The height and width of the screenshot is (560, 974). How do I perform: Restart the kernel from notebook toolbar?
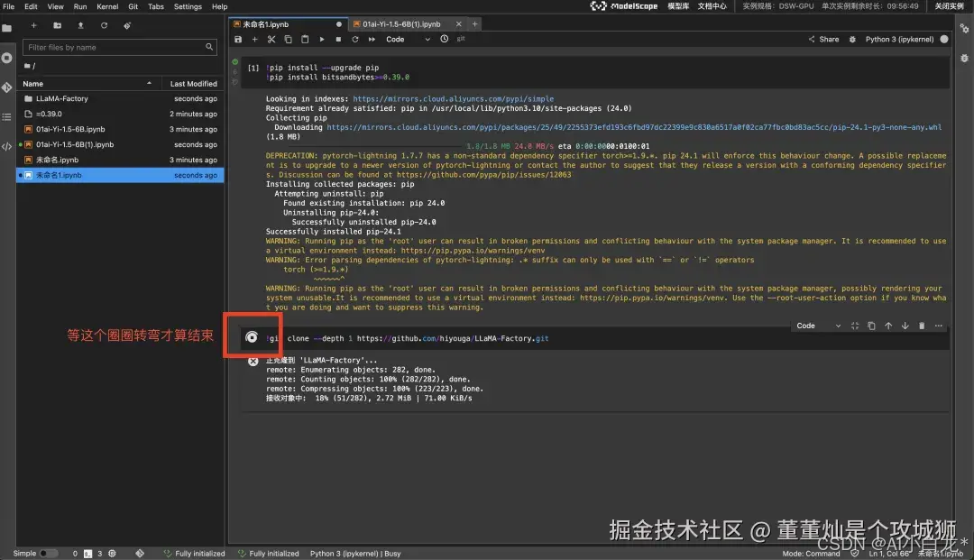point(355,39)
